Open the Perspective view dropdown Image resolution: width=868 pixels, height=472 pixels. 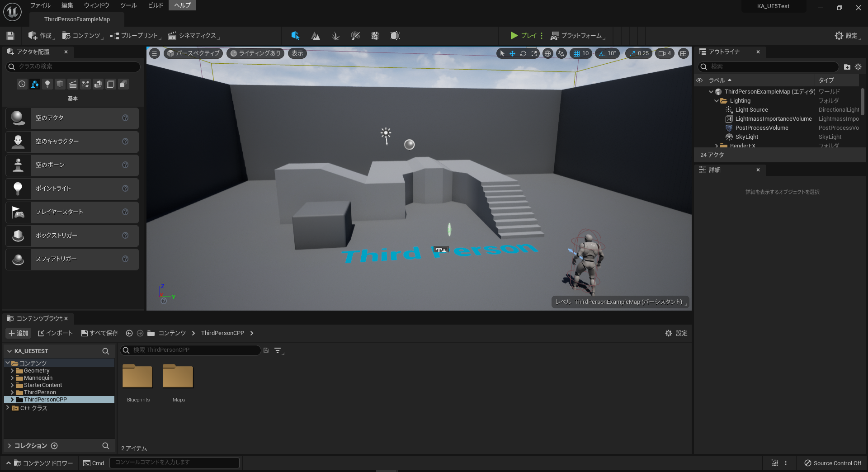193,53
